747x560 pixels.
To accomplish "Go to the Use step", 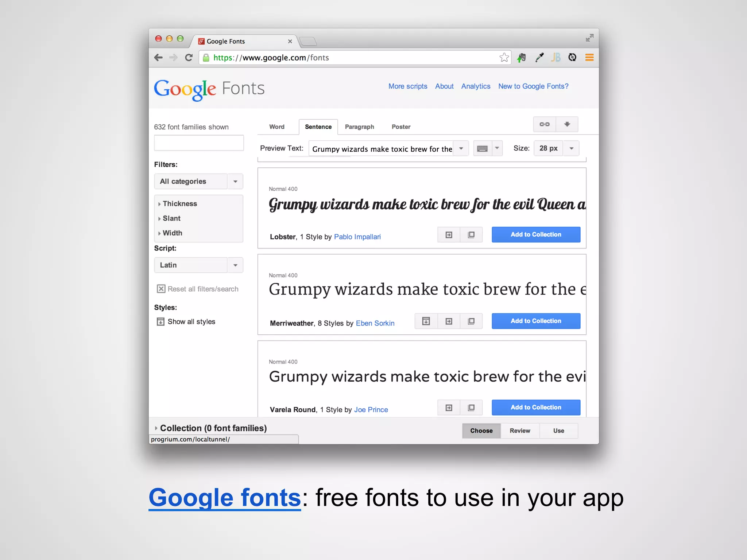I will (x=558, y=431).
